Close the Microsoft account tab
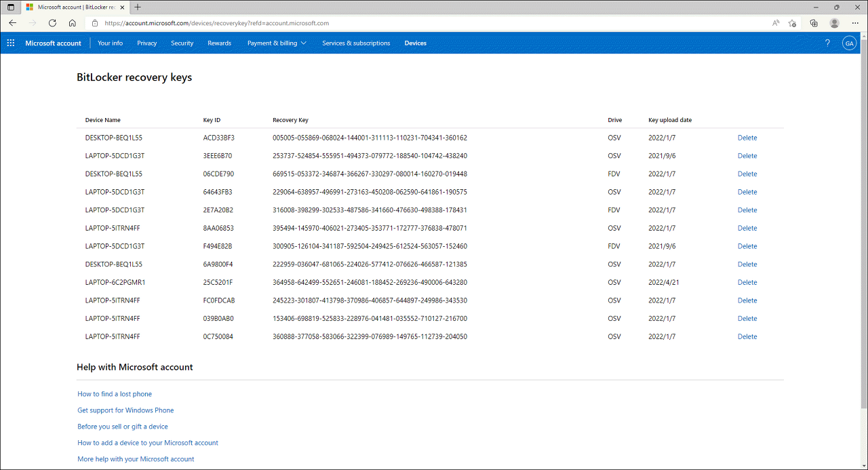The image size is (868, 470). point(123,7)
